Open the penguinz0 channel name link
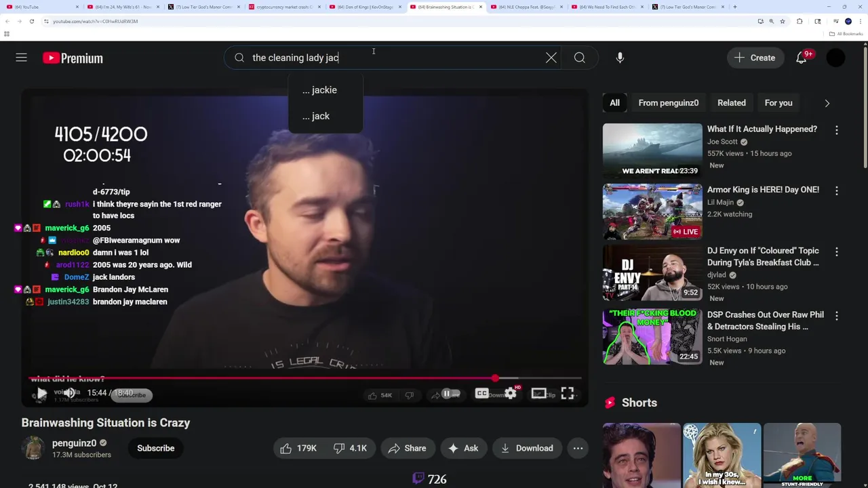The width and height of the screenshot is (868, 488). (74, 443)
